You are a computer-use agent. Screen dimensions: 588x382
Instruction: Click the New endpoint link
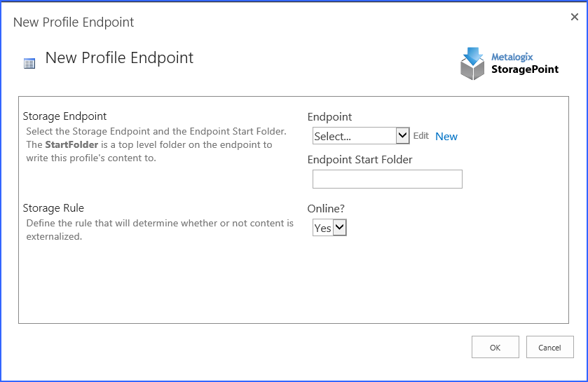446,137
